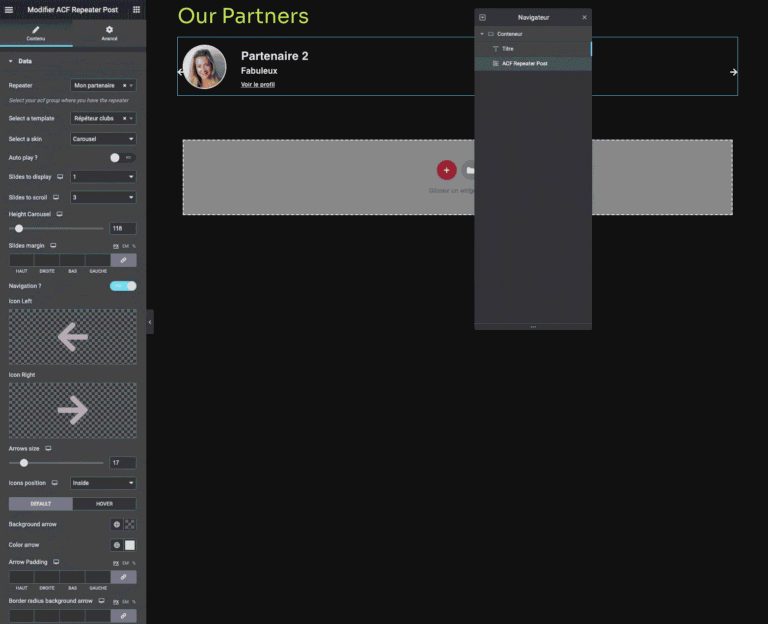This screenshot has width=768, height=624.
Task: Click the partner profile photo
Action: 204,67
